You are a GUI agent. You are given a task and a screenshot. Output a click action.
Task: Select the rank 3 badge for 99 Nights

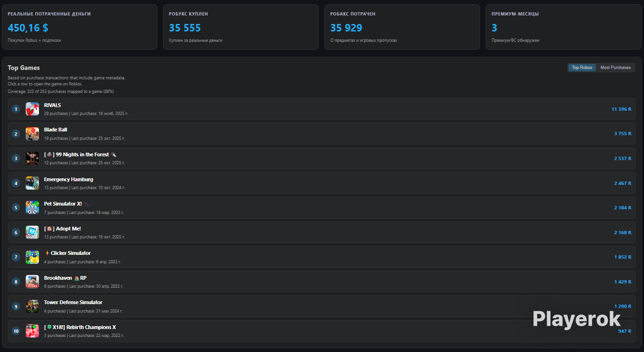[x=16, y=158]
